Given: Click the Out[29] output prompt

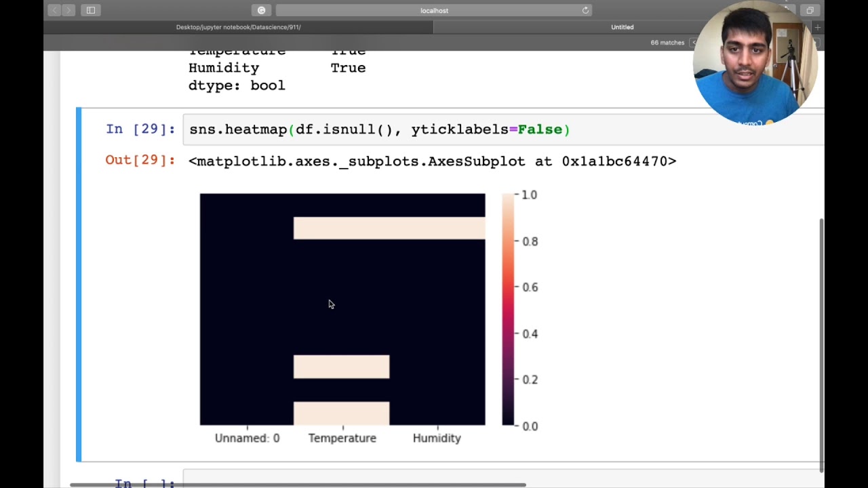Looking at the screenshot, I should tap(140, 161).
